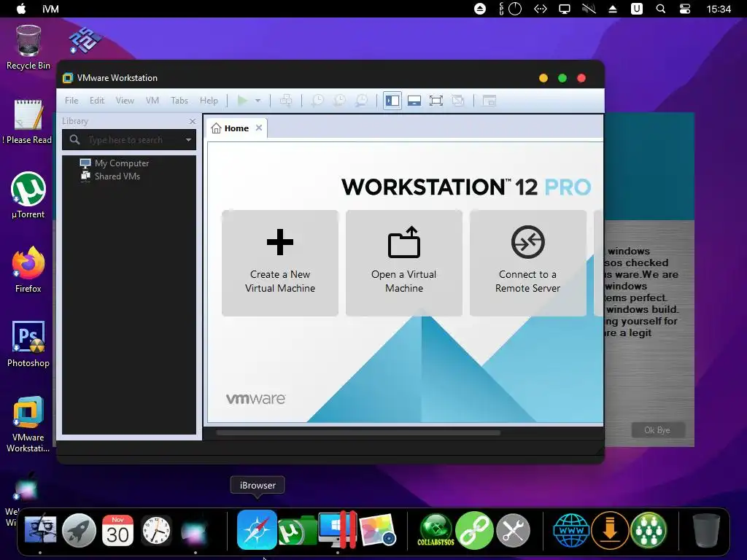Image resolution: width=747 pixels, height=560 pixels.
Task: Select the Home tab
Action: [x=237, y=128]
